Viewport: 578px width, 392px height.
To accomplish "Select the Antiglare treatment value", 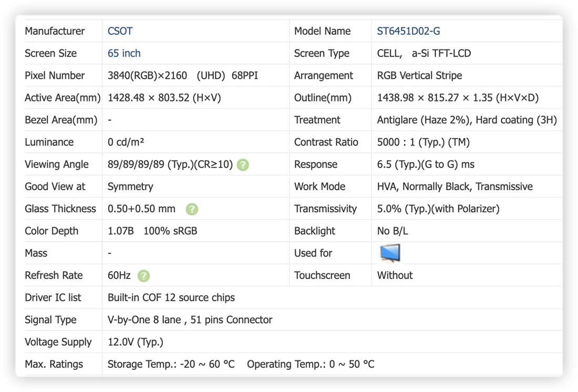I will click(467, 120).
